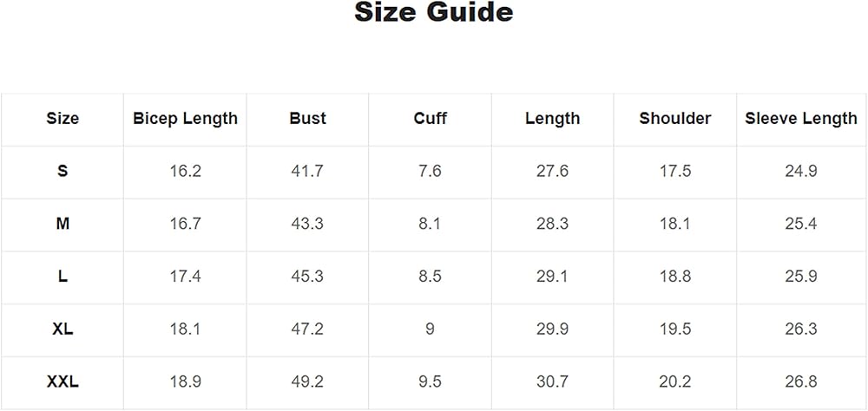Click the Size Guide title
This screenshot has height=411, width=868.
click(434, 13)
